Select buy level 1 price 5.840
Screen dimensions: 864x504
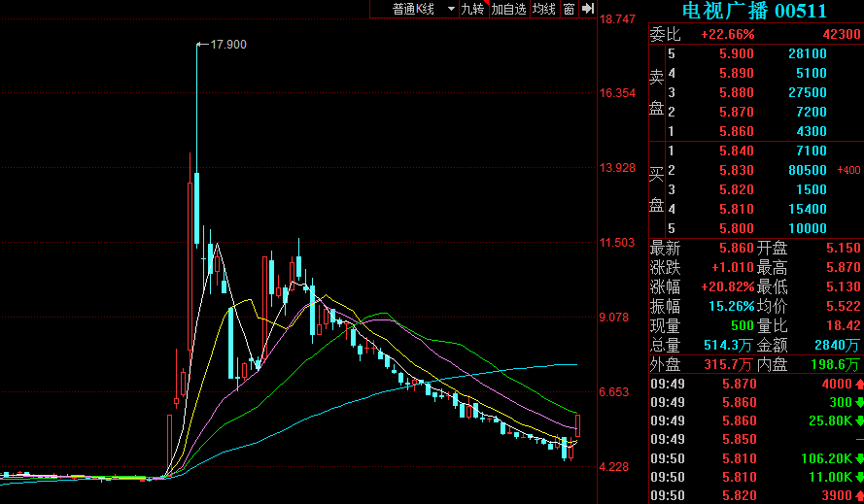pyautogui.click(x=736, y=151)
